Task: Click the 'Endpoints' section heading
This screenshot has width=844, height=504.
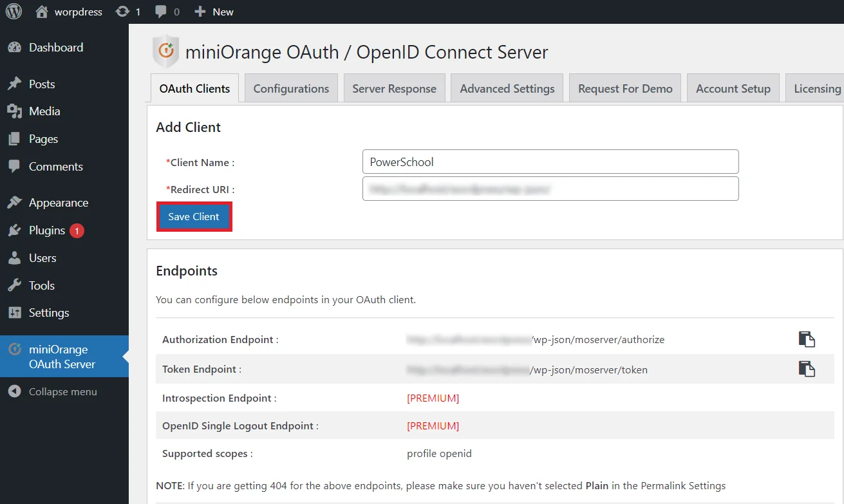Action: click(x=187, y=271)
